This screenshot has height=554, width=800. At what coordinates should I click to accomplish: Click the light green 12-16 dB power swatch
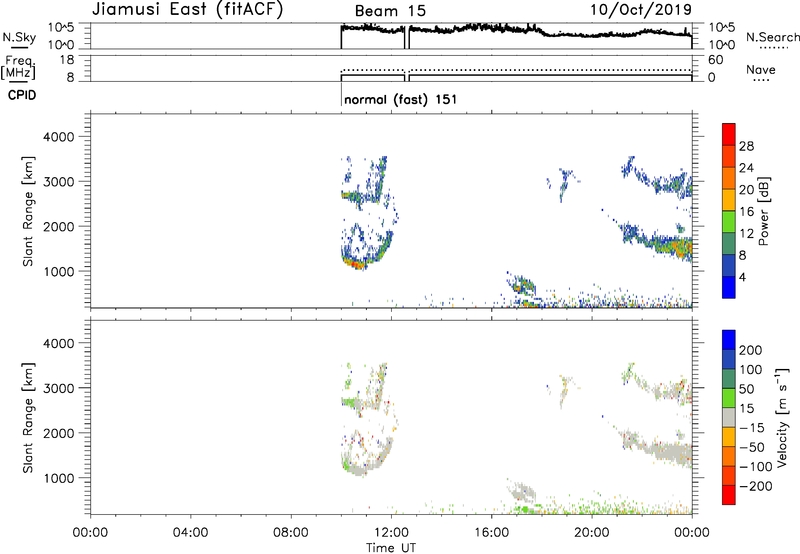[x=729, y=221]
